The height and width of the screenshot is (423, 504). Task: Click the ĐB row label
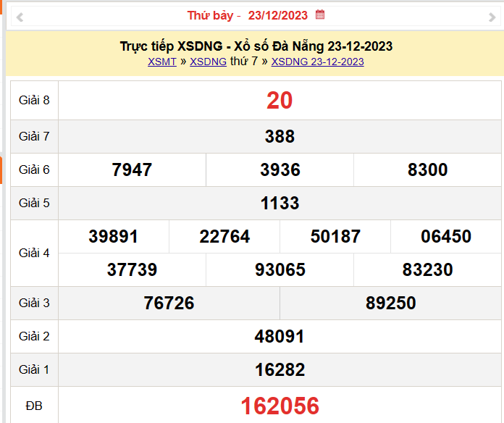34,406
